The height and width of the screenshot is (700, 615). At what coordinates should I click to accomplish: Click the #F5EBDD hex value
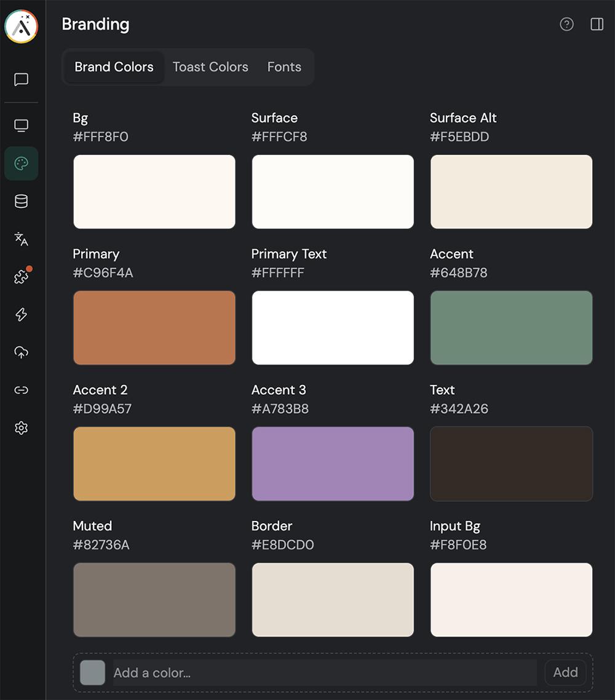click(x=459, y=137)
